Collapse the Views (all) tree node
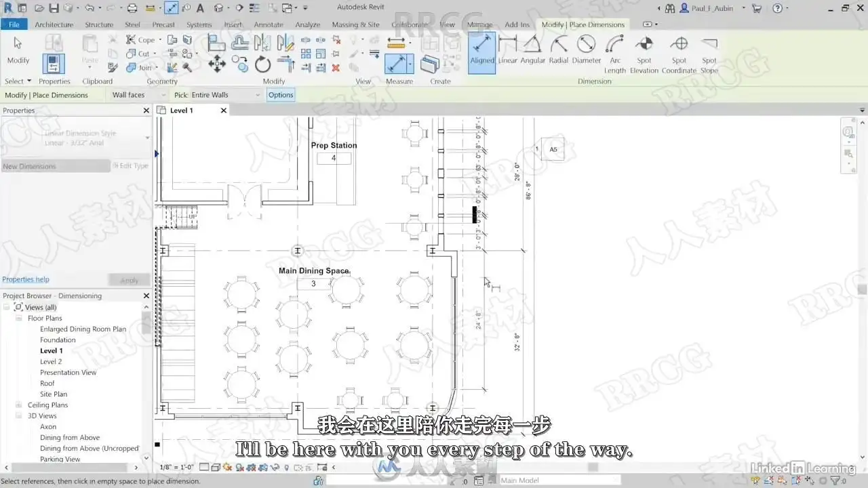This screenshot has width=868, height=488. 7,307
